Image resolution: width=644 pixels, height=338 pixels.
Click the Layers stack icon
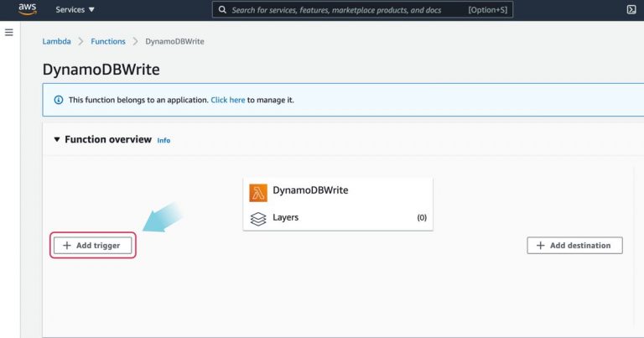tap(258, 219)
